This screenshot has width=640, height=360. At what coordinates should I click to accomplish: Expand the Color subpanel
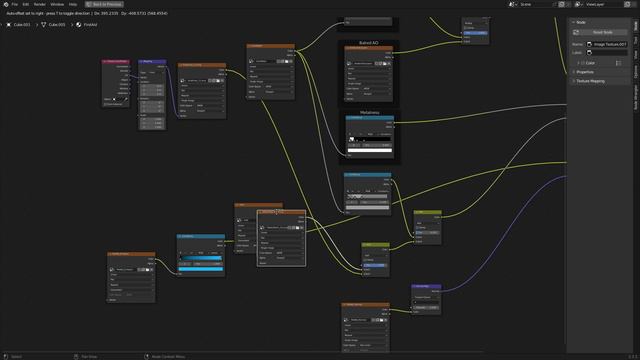coord(578,63)
